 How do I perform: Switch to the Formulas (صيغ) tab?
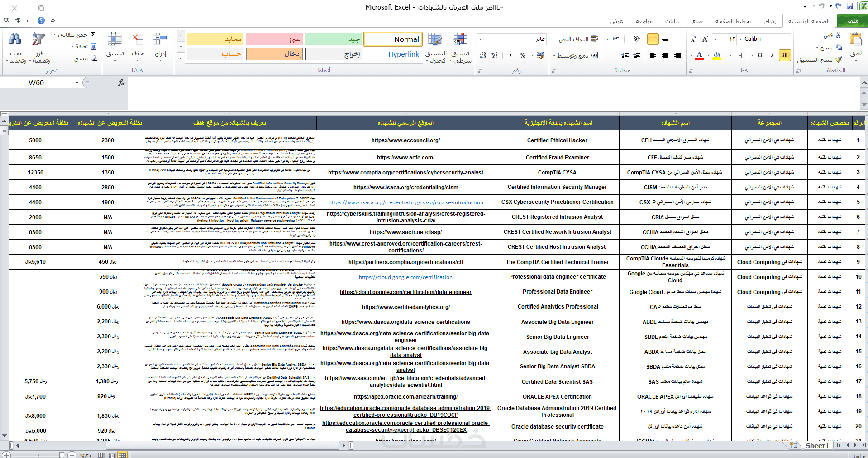[697, 21]
